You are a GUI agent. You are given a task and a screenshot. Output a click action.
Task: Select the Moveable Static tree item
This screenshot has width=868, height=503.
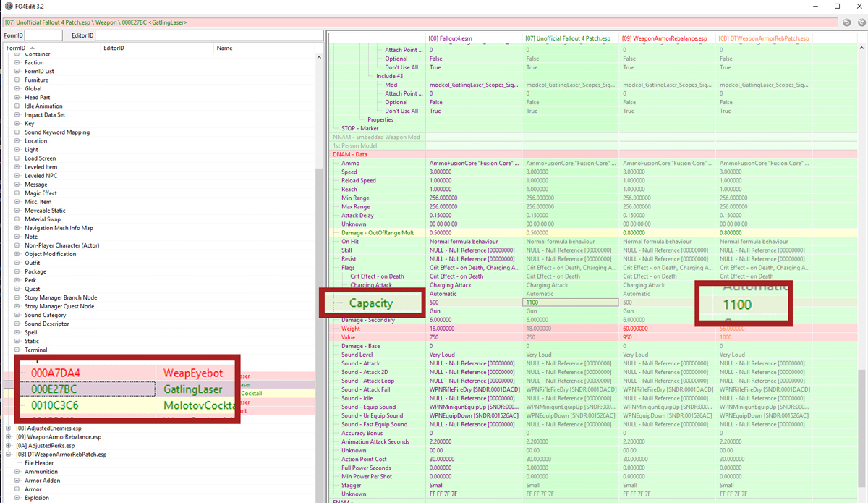(46, 211)
